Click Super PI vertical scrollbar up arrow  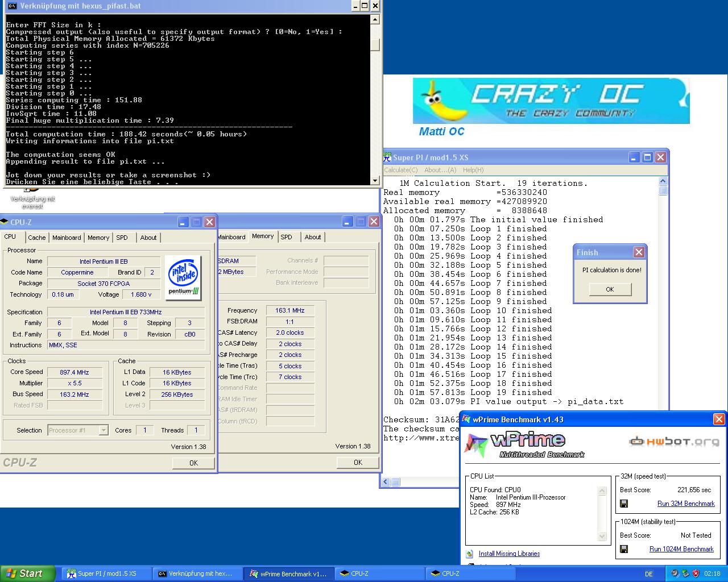[663, 181]
